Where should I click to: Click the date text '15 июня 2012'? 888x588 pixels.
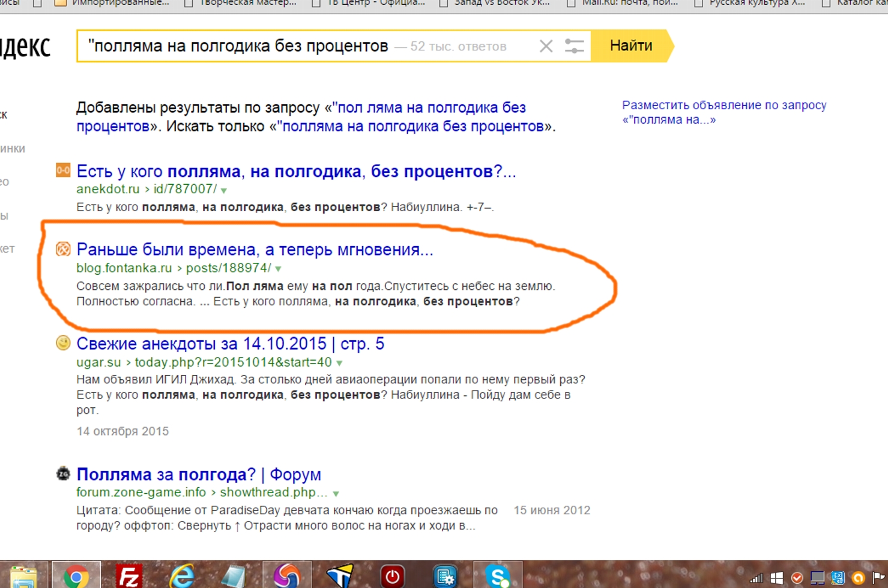(x=552, y=510)
